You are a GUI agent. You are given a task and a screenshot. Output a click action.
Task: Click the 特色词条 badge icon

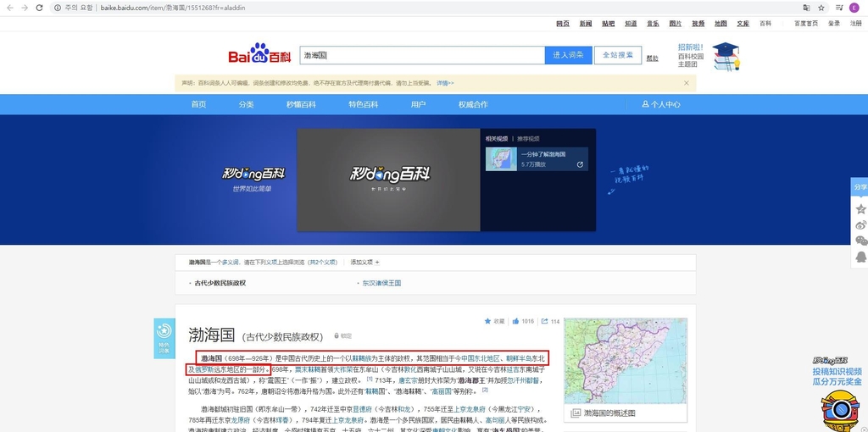point(164,338)
